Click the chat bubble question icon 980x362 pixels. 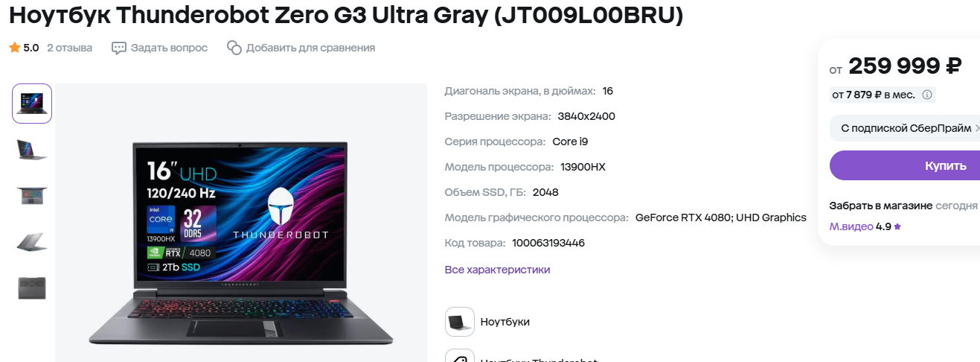pyautogui.click(x=119, y=48)
